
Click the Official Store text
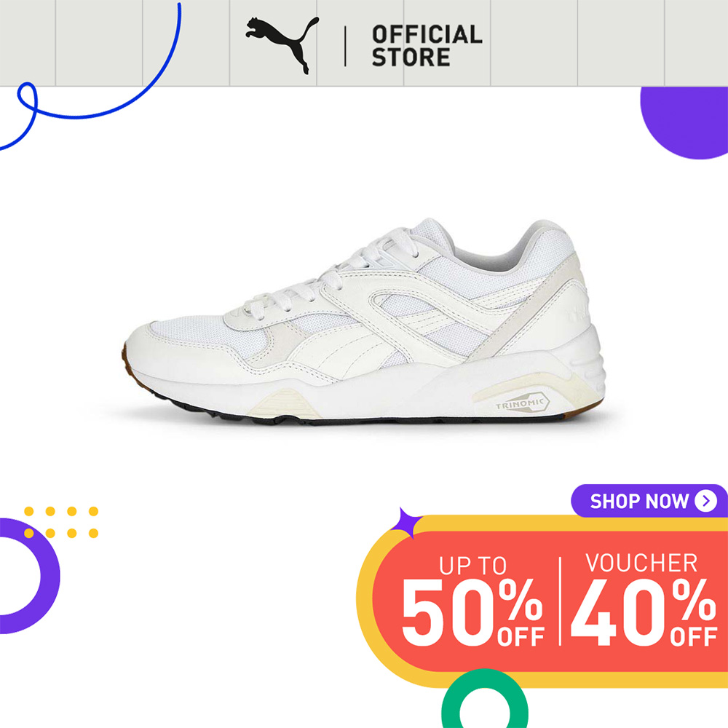(x=427, y=45)
